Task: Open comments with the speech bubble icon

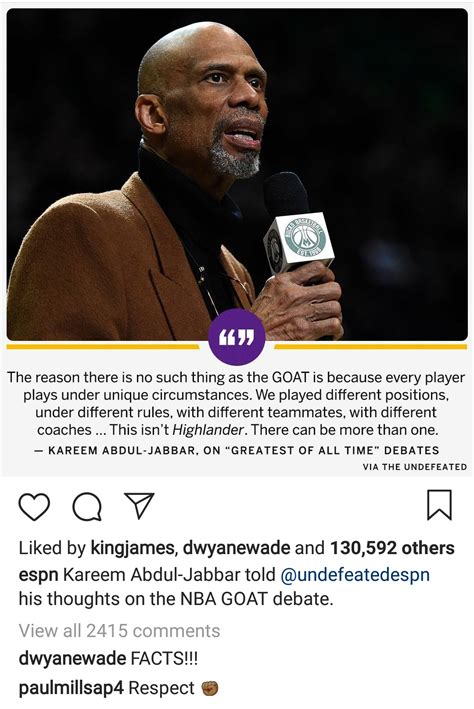Action: point(87,506)
